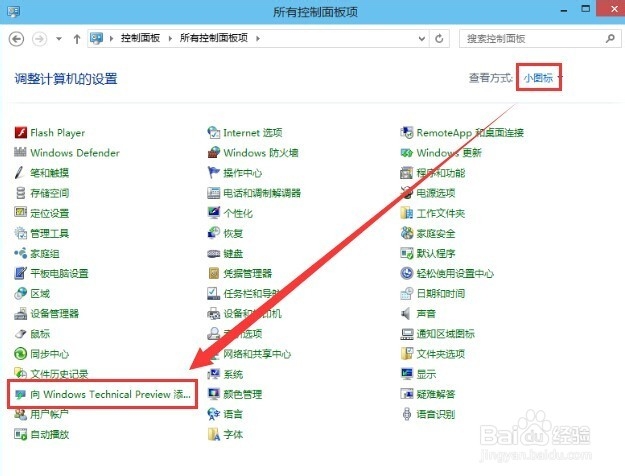Click the 定位设置 icon
This screenshot has height=476, width=625.
point(20,213)
